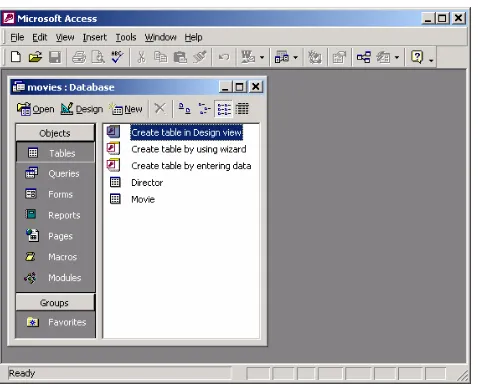Open the Relationships window icon
478x388 pixels.
(363, 57)
